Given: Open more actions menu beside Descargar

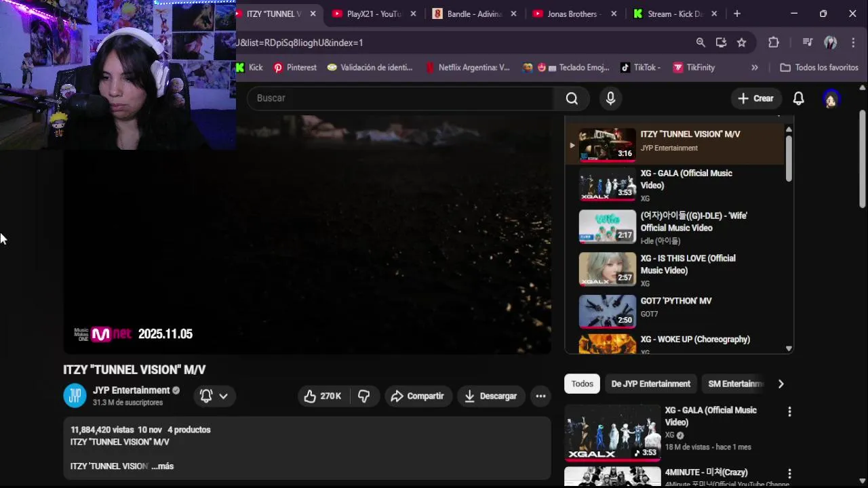Looking at the screenshot, I should (x=540, y=396).
